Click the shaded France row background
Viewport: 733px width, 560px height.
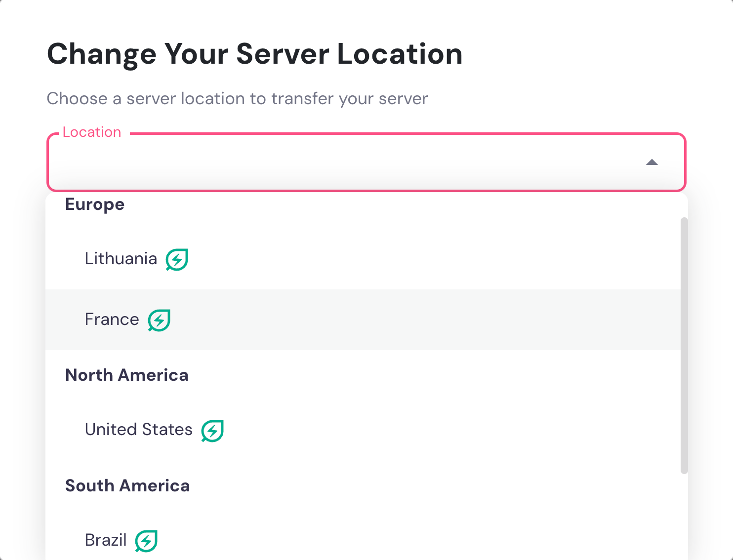point(395,320)
